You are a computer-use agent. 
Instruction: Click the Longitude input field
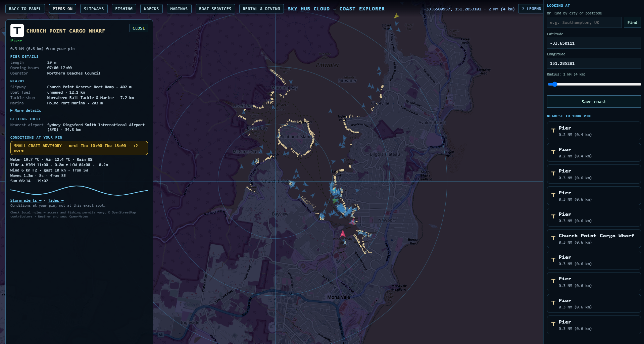[x=594, y=63]
